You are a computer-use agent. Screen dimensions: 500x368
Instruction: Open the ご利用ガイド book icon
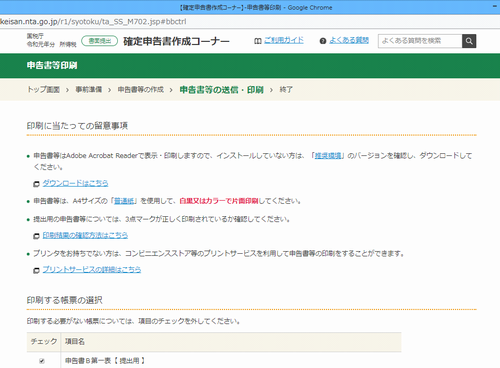coord(258,41)
